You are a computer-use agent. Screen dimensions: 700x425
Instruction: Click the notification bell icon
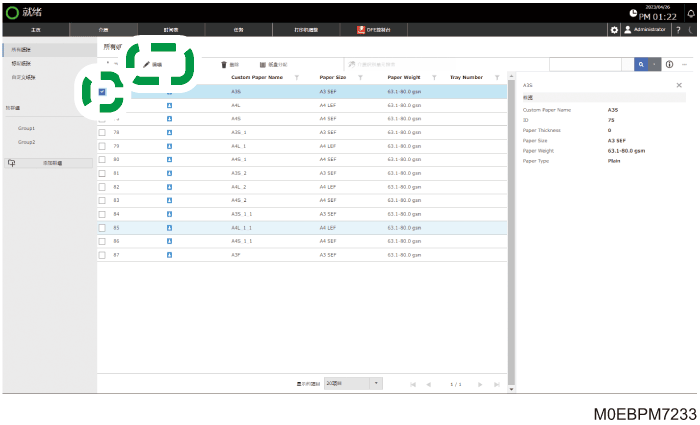tap(691, 13)
